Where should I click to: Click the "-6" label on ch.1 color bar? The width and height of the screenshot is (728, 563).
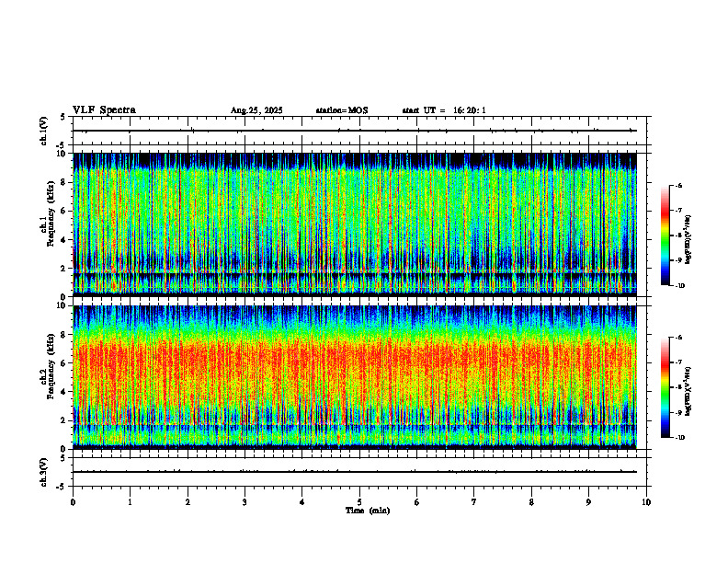(678, 185)
